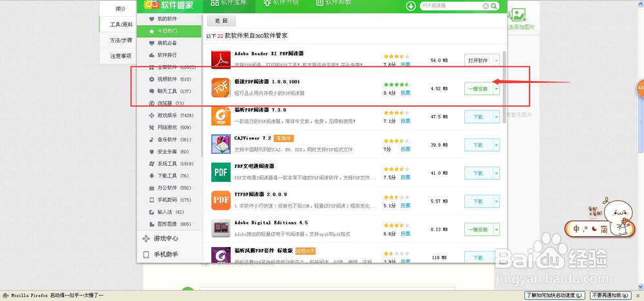The width and height of the screenshot is (644, 301).
Task: Click 投票 link for CAJViewer
Action: [405, 149]
